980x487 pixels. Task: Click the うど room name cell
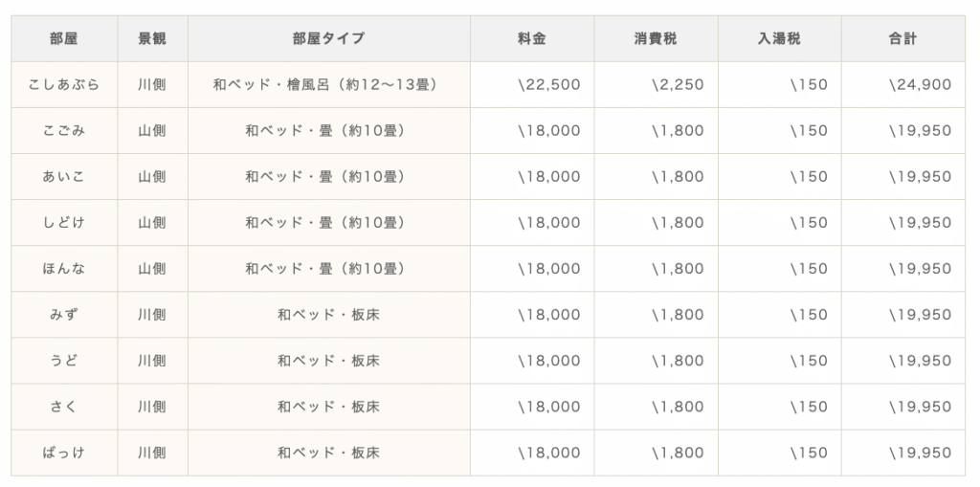click(x=64, y=361)
